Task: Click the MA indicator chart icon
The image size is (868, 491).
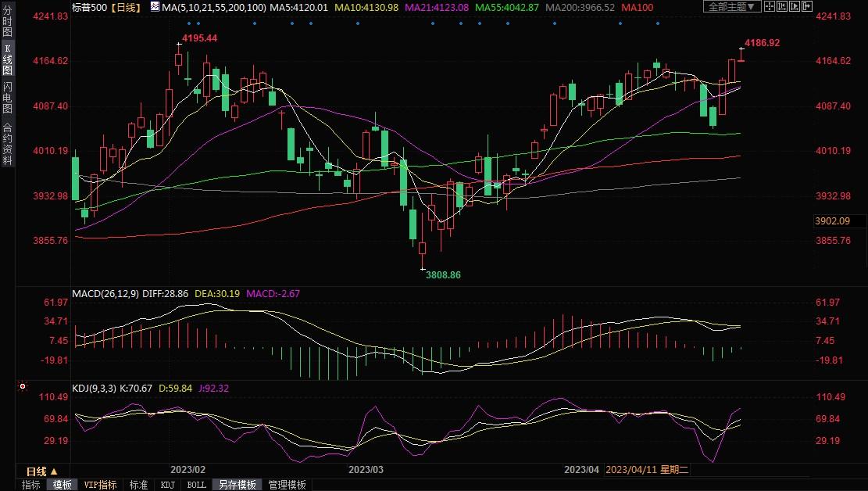Action: pyautogui.click(x=155, y=7)
